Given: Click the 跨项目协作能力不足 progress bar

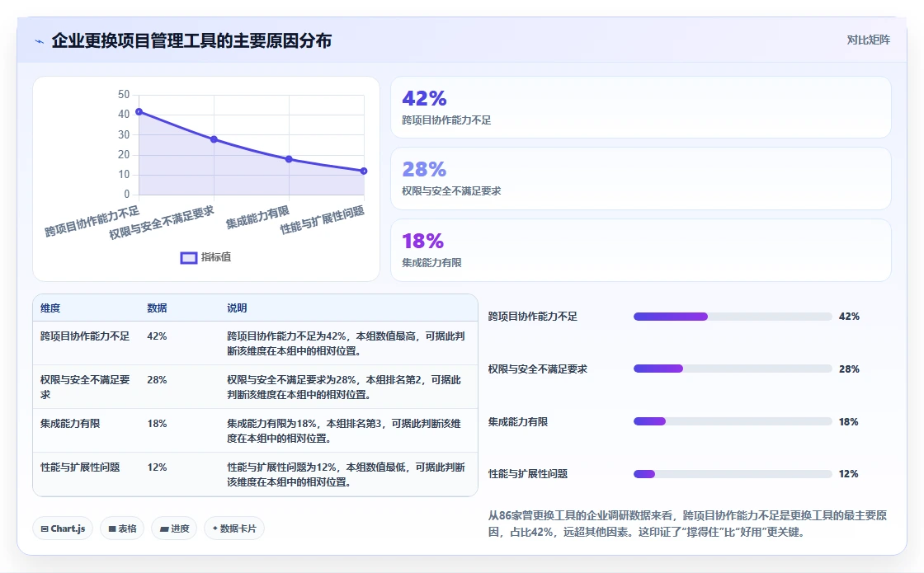Looking at the screenshot, I should coord(733,317).
